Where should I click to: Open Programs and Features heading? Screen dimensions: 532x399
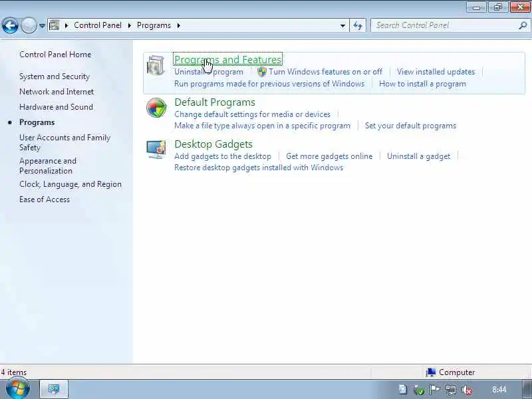227,60
